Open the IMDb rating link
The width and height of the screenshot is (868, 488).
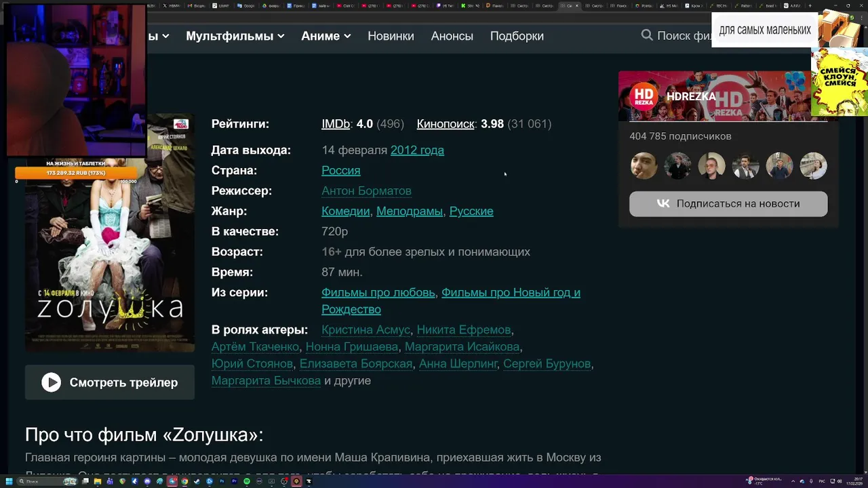[x=336, y=124]
